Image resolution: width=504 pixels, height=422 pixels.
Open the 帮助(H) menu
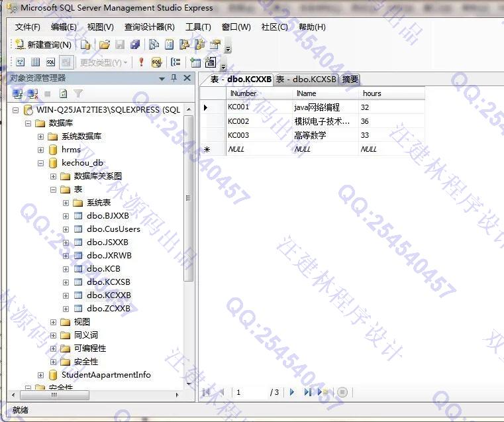[312, 27]
